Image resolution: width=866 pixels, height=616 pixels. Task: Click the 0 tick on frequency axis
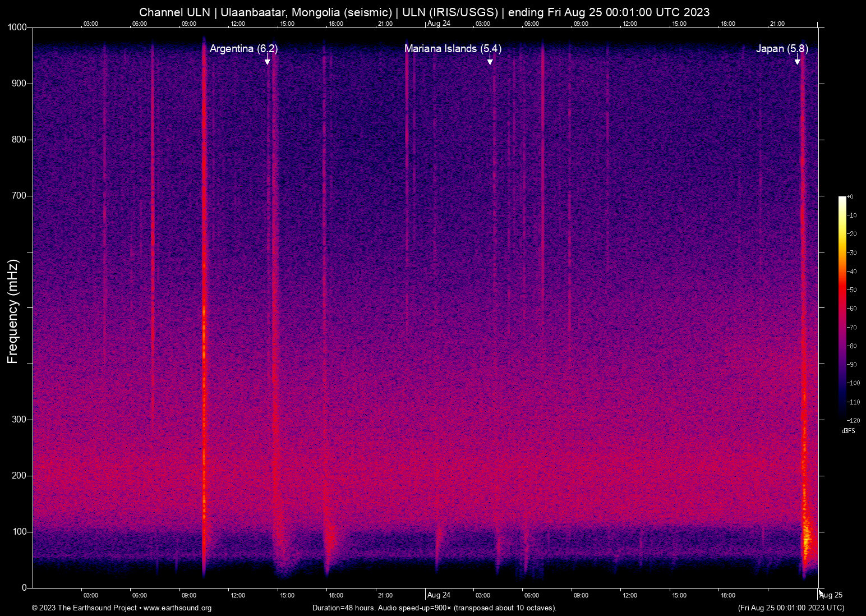click(x=24, y=587)
